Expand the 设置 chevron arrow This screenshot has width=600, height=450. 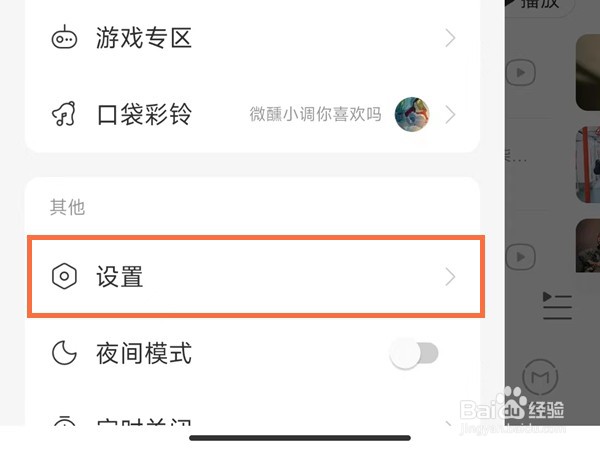450,277
